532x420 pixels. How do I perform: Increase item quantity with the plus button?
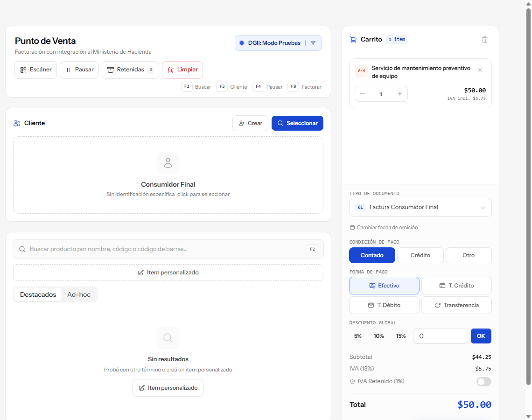(x=399, y=94)
